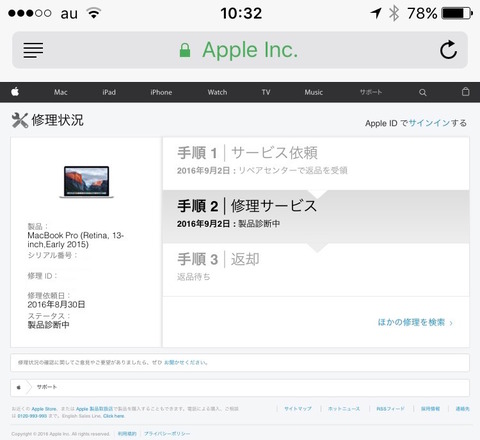This screenshot has width=480, height=440.
Task: Open the search magnifier in navigation
Action: tap(423, 92)
